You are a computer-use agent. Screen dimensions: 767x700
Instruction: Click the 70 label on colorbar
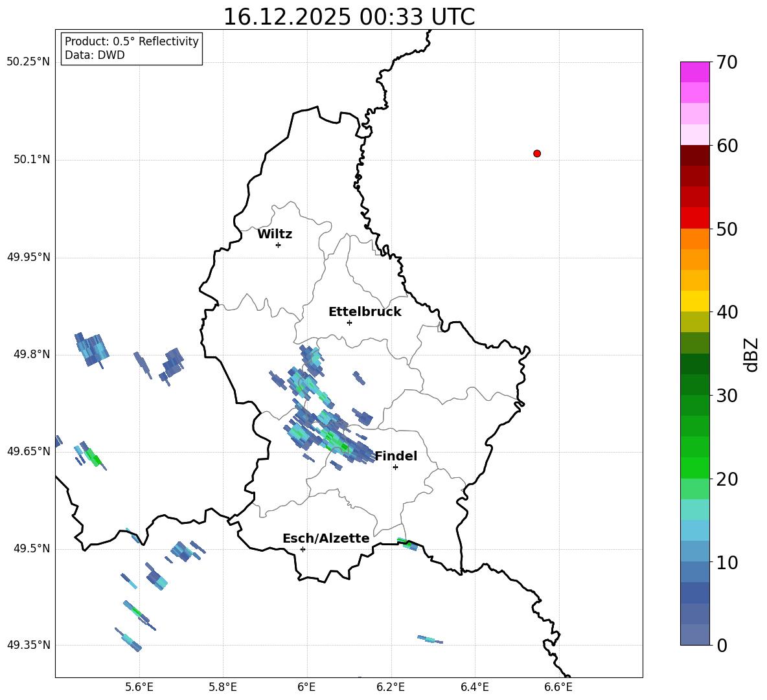(727, 63)
